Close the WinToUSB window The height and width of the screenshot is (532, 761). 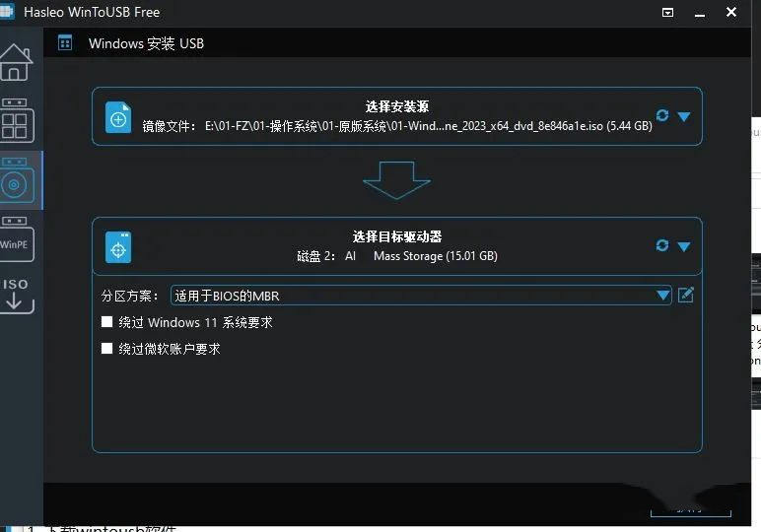(x=731, y=12)
